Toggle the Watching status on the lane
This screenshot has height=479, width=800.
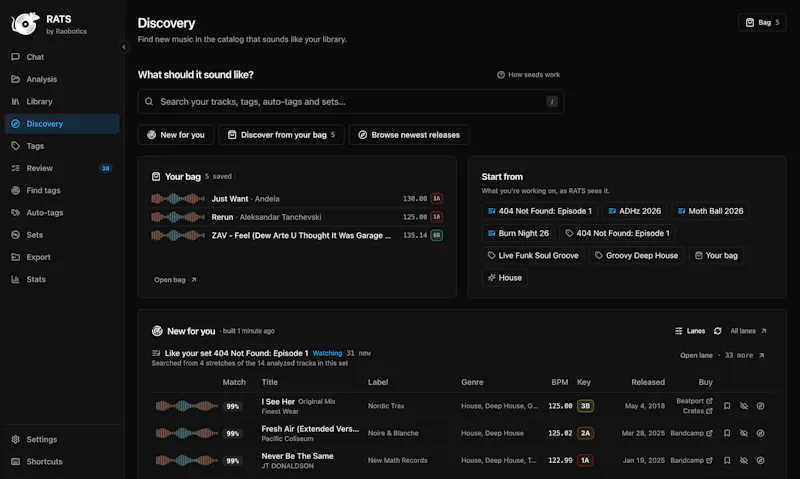(327, 353)
